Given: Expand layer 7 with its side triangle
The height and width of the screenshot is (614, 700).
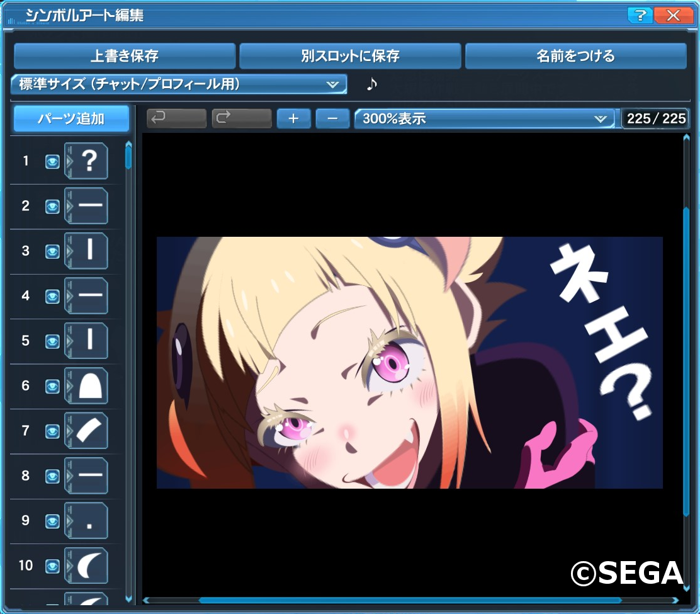Looking at the screenshot, I should [x=69, y=431].
